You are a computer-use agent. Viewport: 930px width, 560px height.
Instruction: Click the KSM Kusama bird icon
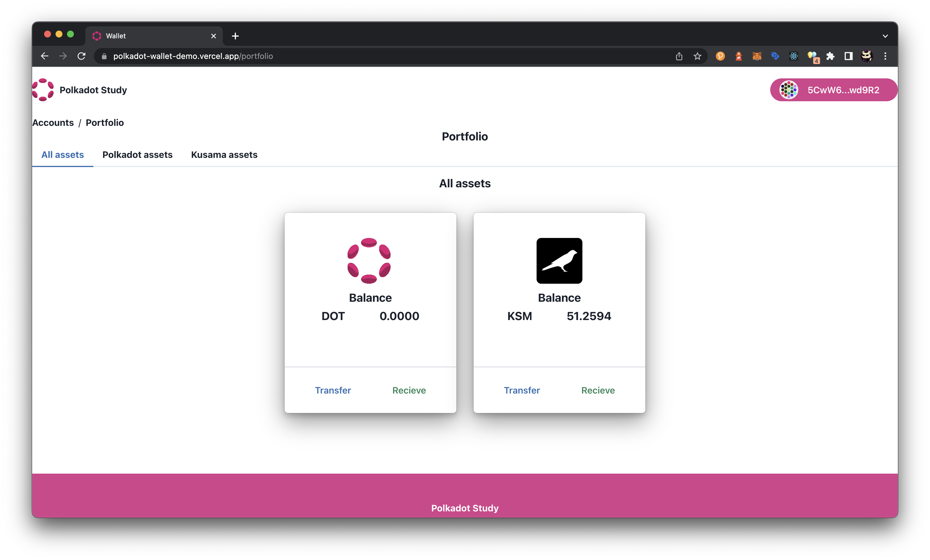point(559,261)
